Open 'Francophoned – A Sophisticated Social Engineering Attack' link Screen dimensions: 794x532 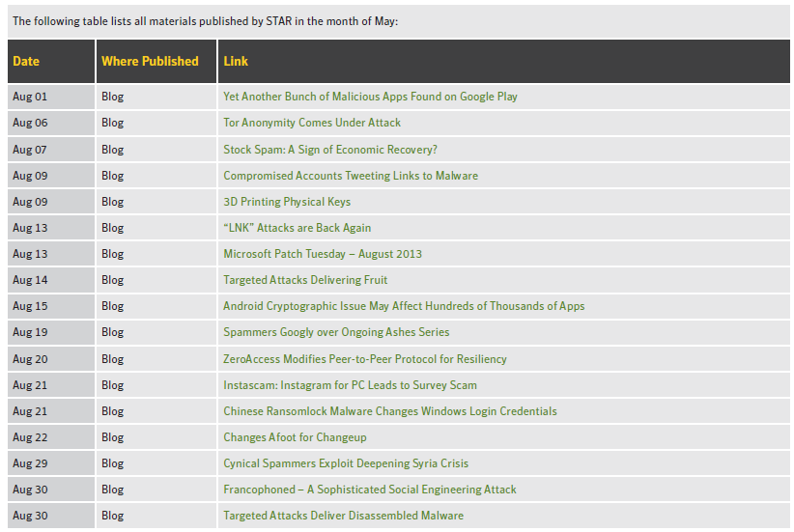[370, 490]
